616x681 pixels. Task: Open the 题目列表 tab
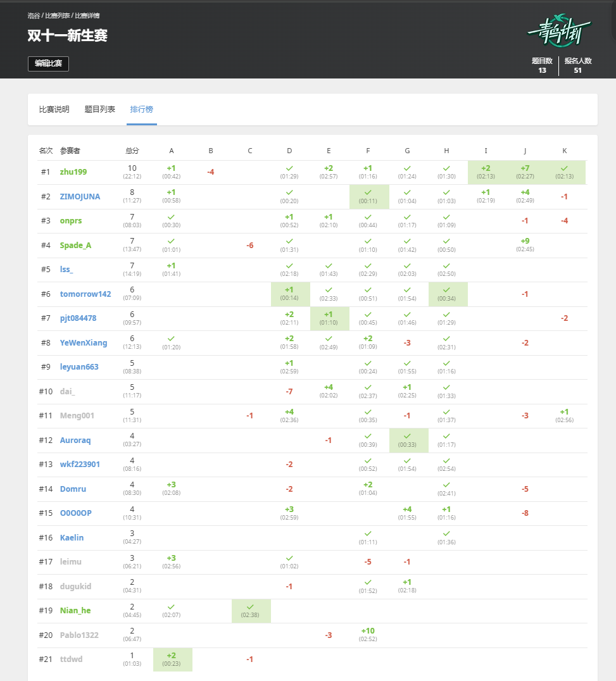coord(100,109)
